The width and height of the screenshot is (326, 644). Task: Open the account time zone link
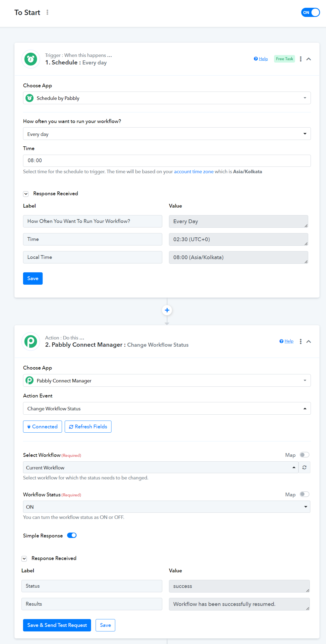tap(194, 172)
